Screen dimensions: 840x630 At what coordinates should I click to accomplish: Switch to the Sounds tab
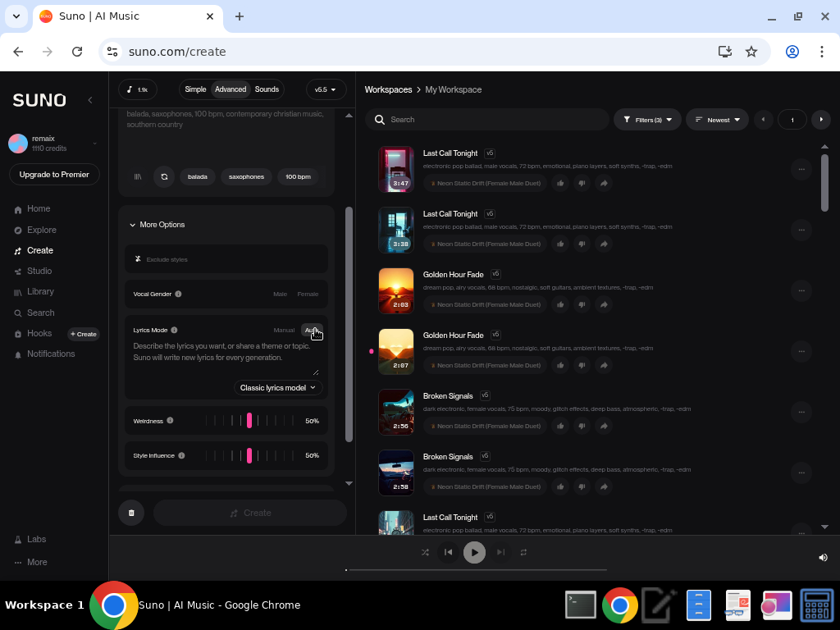(267, 89)
